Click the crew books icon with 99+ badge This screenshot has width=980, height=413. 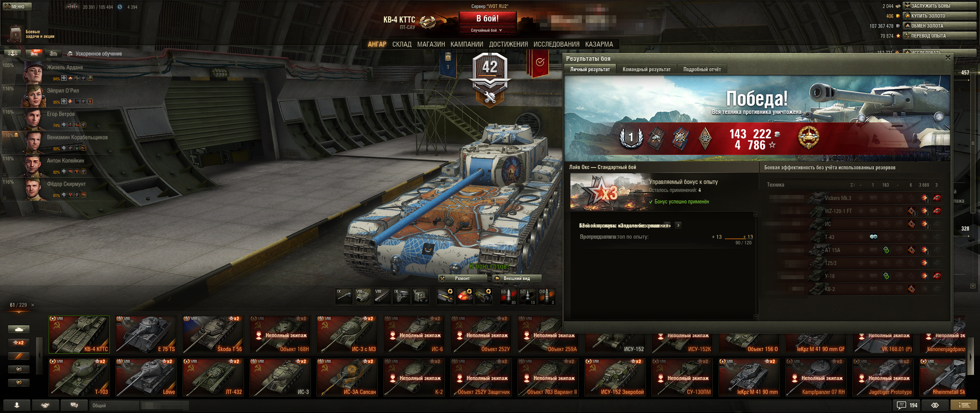(x=34, y=54)
